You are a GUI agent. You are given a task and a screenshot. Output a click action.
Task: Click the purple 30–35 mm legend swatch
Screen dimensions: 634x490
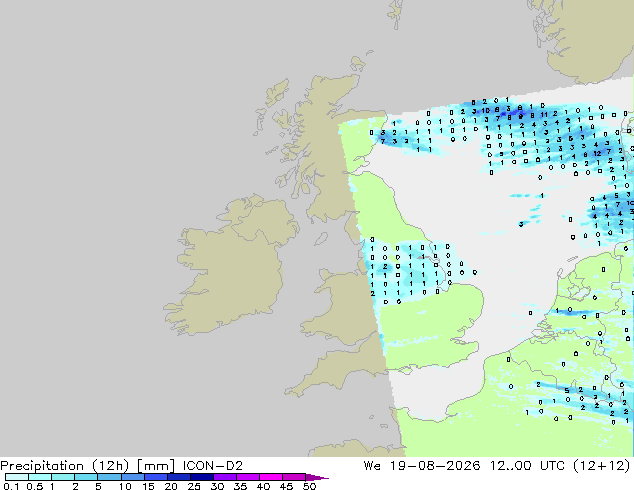[225, 477]
